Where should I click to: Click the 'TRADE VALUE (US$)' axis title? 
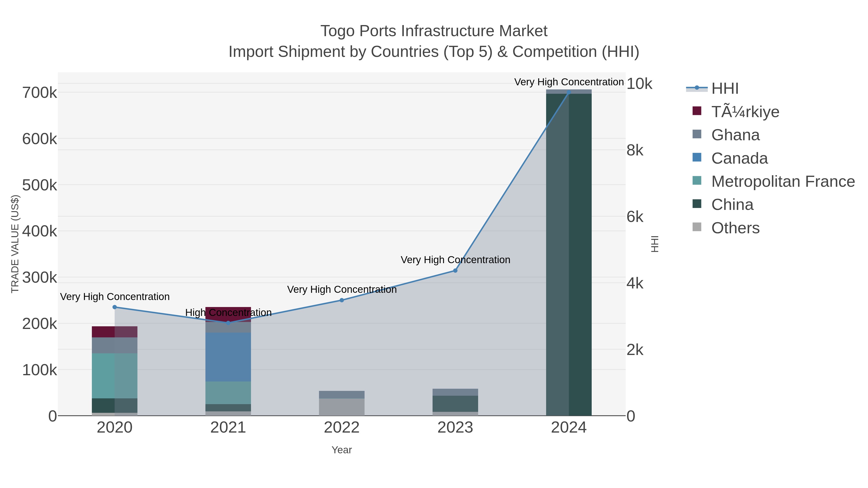15,244
